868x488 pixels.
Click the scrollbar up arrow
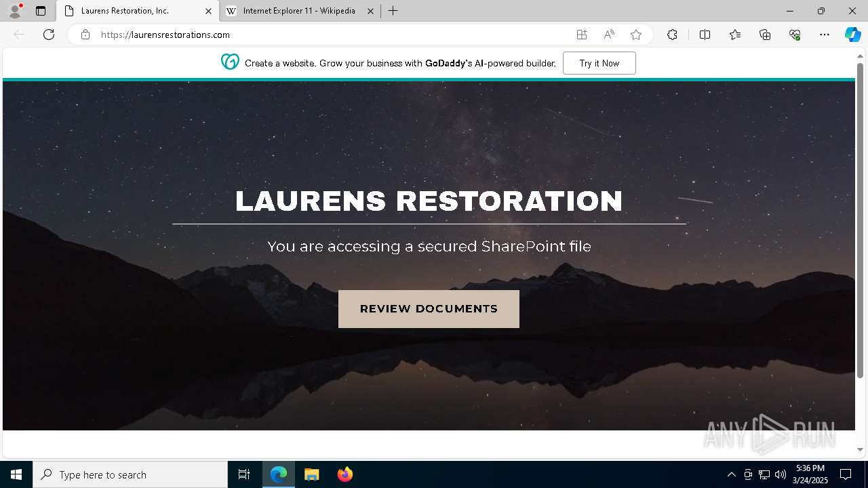pos(860,56)
